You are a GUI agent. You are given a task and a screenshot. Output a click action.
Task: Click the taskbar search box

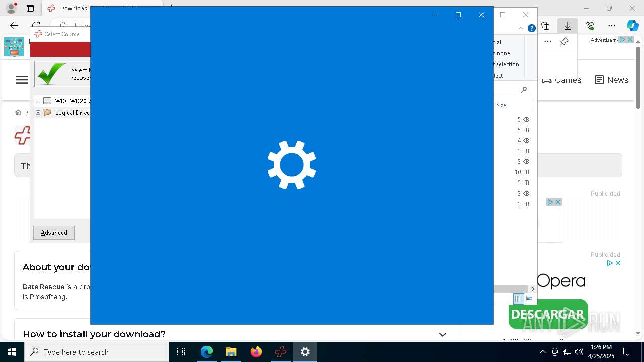[97, 352]
